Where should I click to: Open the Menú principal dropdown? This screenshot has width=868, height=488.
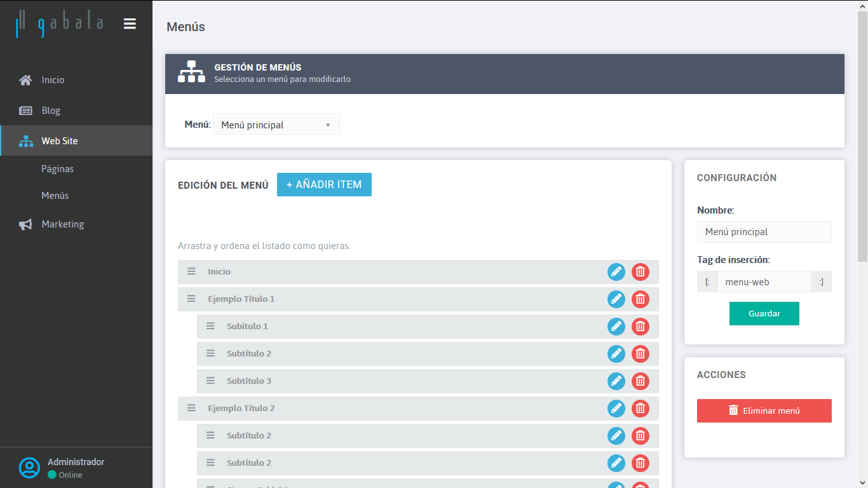[x=276, y=125]
